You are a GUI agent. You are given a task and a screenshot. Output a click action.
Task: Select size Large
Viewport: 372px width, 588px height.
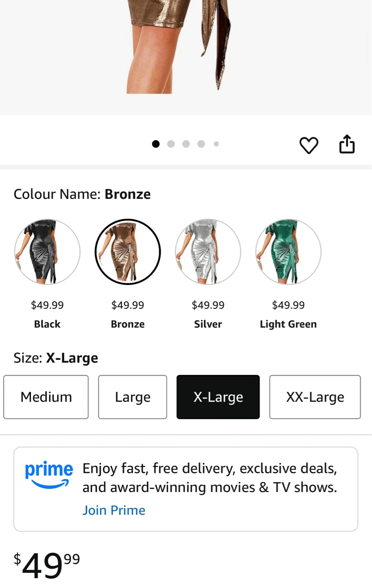[133, 397]
